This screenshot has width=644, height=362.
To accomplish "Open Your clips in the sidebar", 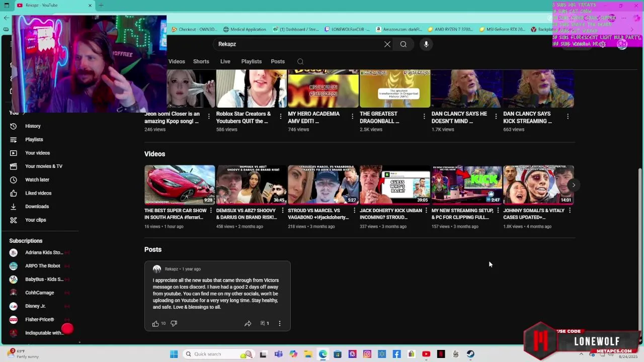I will (x=35, y=220).
